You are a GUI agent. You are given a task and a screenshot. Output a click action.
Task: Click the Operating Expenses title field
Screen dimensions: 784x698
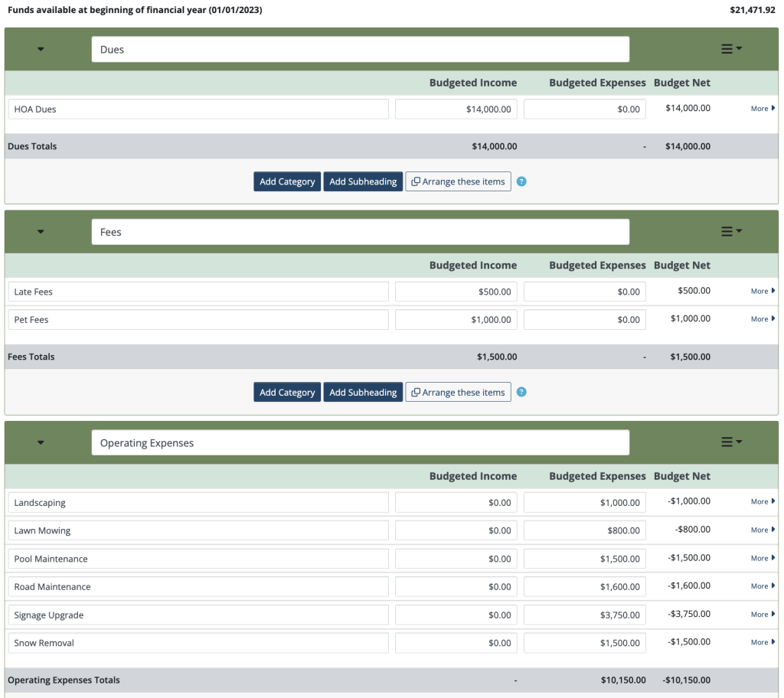point(360,442)
